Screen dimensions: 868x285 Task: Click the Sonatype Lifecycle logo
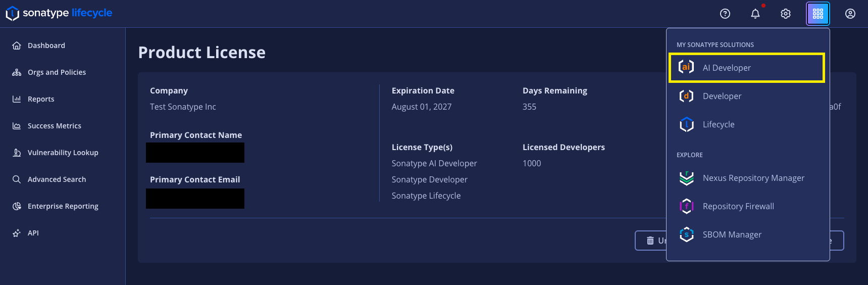click(59, 13)
